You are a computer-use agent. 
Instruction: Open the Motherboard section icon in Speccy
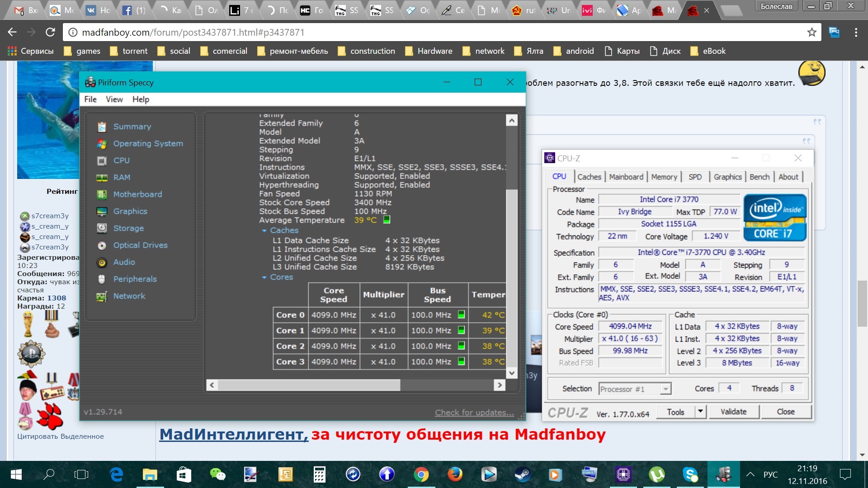point(102,194)
